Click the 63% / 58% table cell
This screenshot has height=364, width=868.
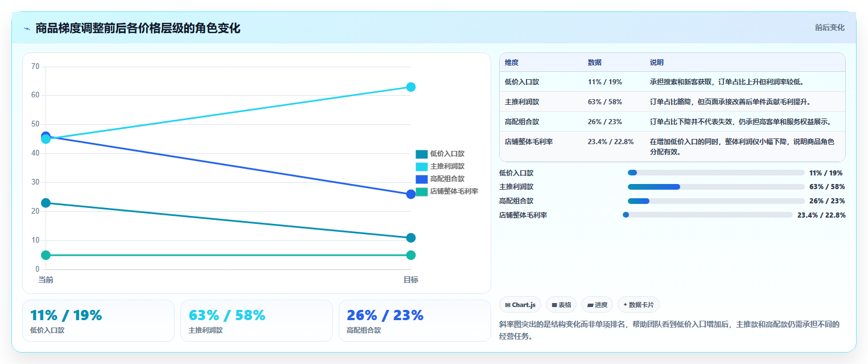(605, 102)
